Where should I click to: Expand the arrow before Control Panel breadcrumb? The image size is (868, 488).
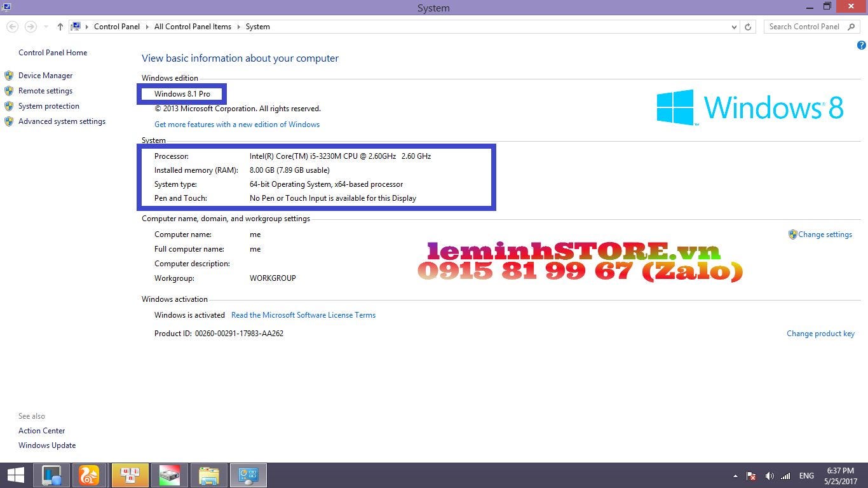pyautogui.click(x=87, y=27)
